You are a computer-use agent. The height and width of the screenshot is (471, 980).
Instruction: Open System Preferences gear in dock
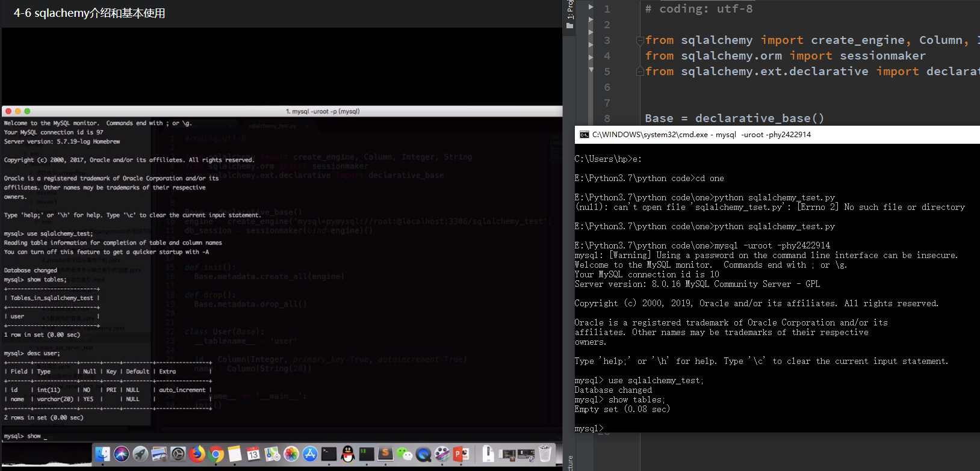[x=178, y=454]
